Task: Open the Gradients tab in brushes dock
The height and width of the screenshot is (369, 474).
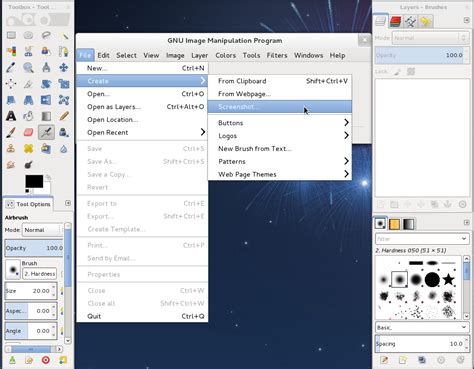Action: click(x=409, y=224)
